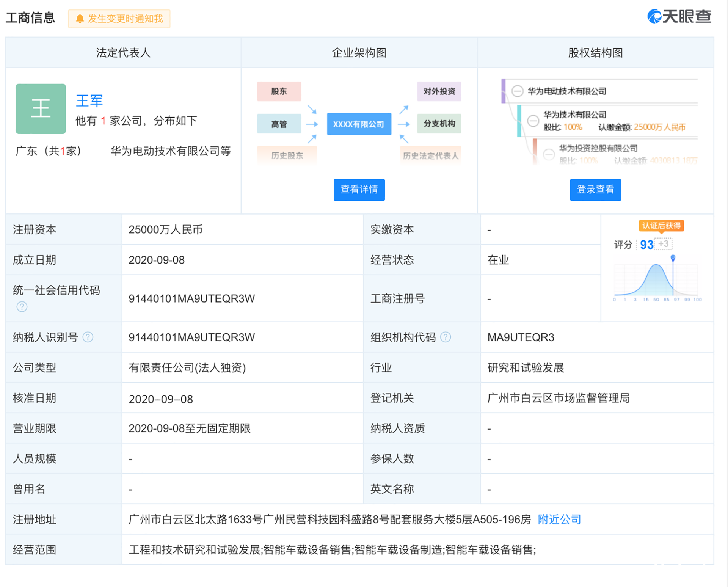728x587 pixels.
Task: Open the 法定代表人 tab header
Action: point(123,52)
